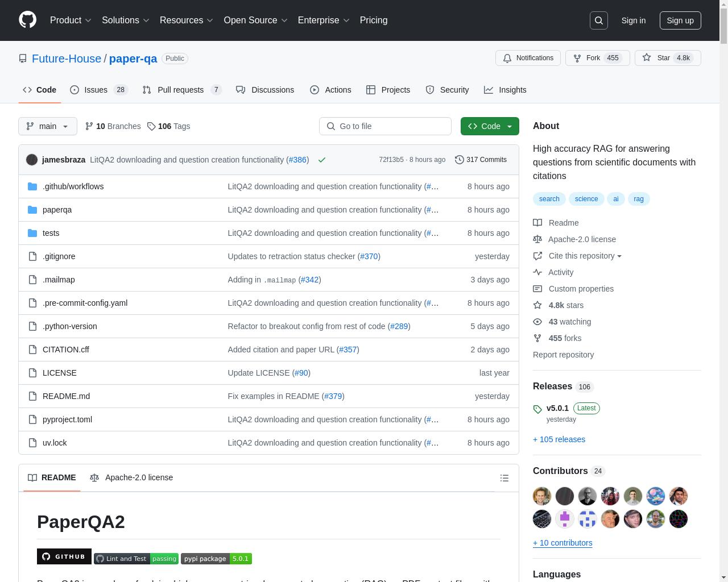This screenshot has height=582, width=728.
Task: Open the Actions tab
Action: pyautogui.click(x=330, y=90)
